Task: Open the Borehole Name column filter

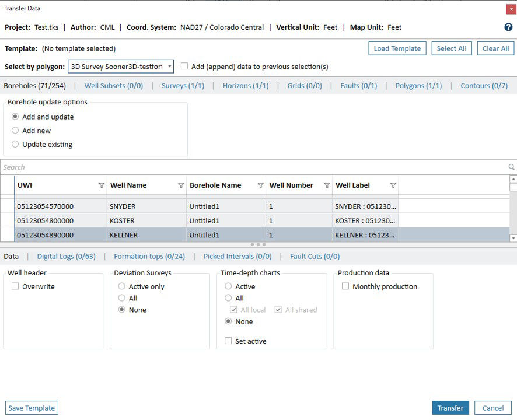Action: tap(260, 185)
